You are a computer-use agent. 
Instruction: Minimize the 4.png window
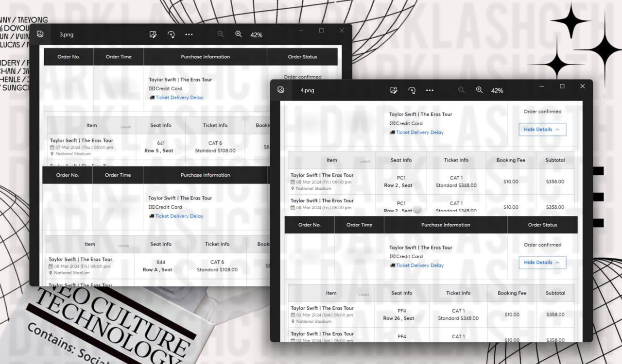pos(542,86)
